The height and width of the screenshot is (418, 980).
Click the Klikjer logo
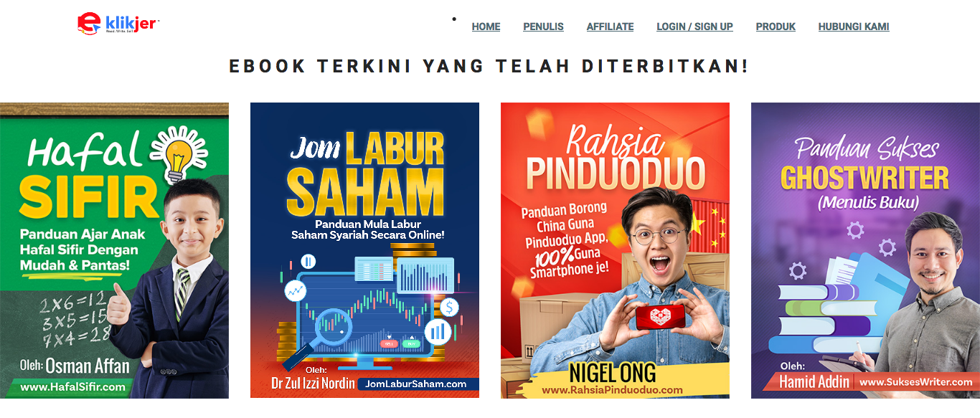(x=118, y=24)
